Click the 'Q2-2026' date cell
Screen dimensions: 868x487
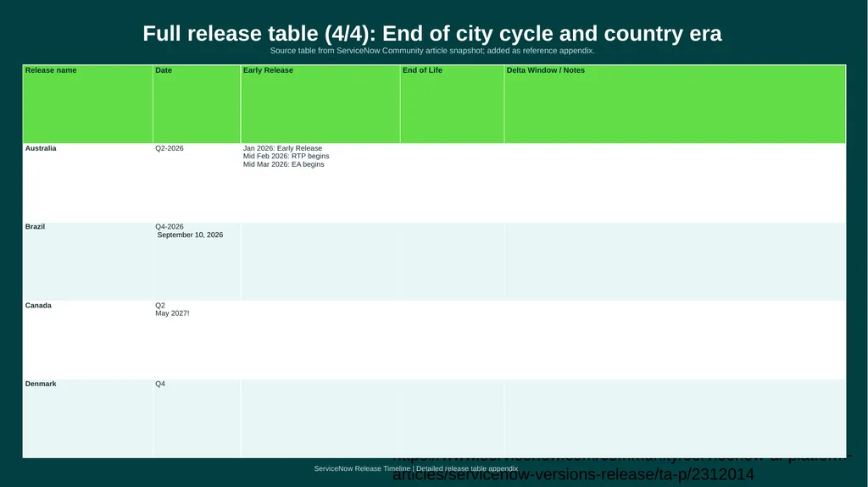tap(197, 183)
